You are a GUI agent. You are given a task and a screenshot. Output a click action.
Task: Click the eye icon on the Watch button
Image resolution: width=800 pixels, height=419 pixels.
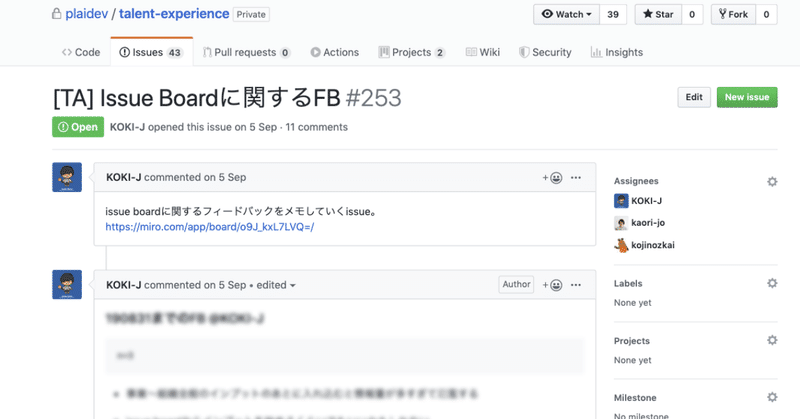coord(547,14)
